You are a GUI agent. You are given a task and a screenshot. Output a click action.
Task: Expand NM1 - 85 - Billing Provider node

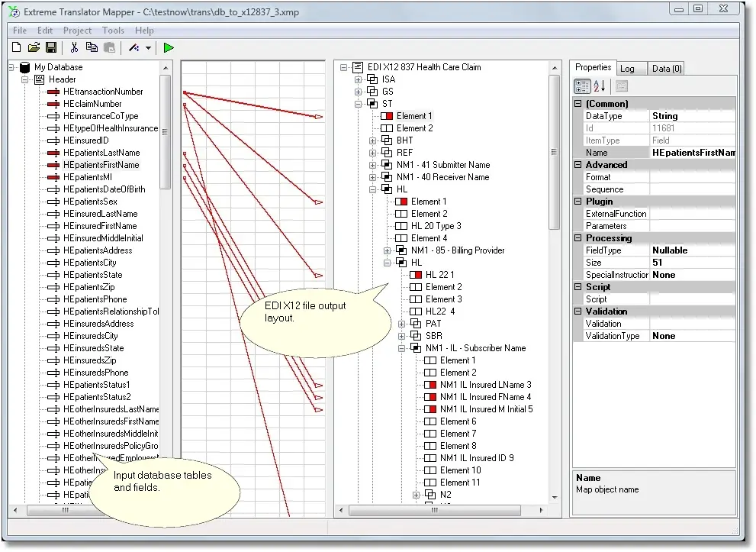pyautogui.click(x=387, y=250)
